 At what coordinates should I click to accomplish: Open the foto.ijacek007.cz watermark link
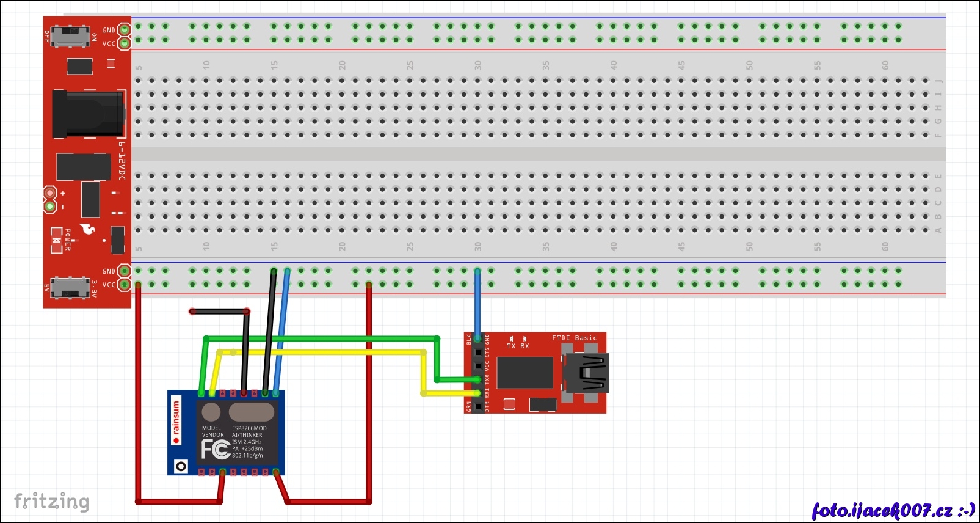(893, 510)
